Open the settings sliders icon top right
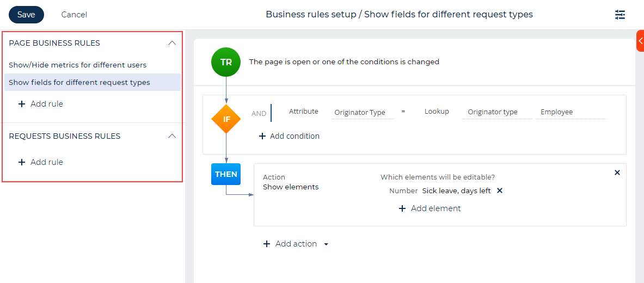Viewport: 644px width, 283px height. [x=620, y=15]
